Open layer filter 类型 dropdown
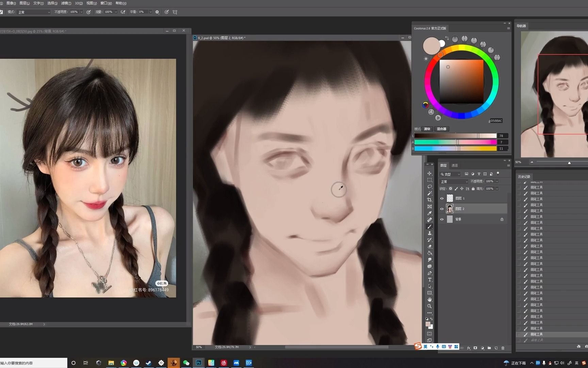Image resolution: width=588 pixels, height=368 pixels. click(450, 174)
